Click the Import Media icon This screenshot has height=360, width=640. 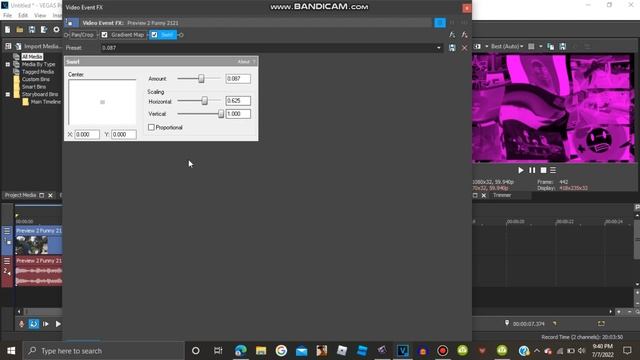click(18, 46)
